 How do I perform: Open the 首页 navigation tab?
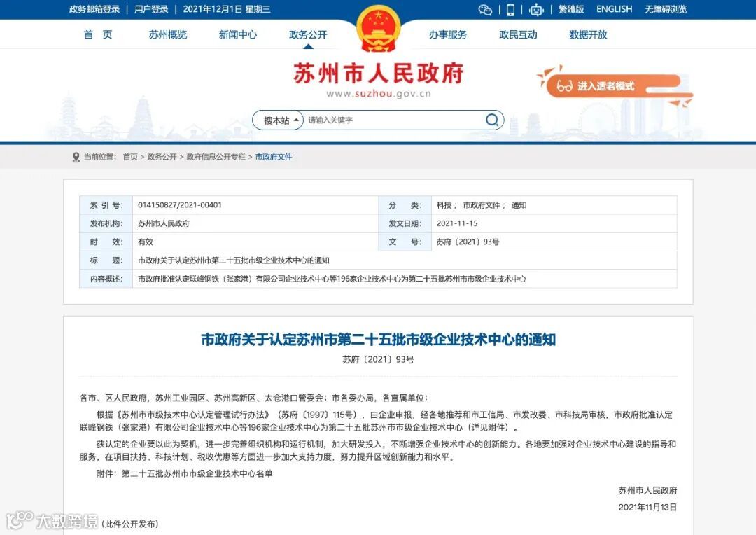pos(98,35)
